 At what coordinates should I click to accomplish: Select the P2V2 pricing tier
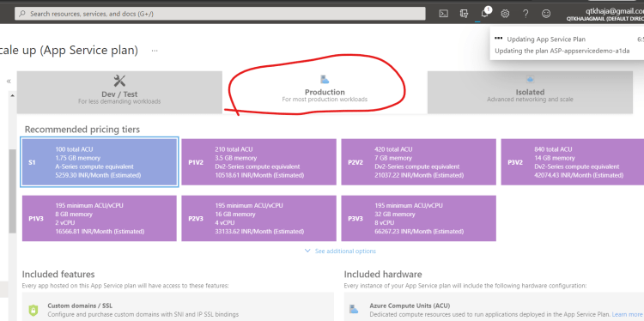click(418, 162)
